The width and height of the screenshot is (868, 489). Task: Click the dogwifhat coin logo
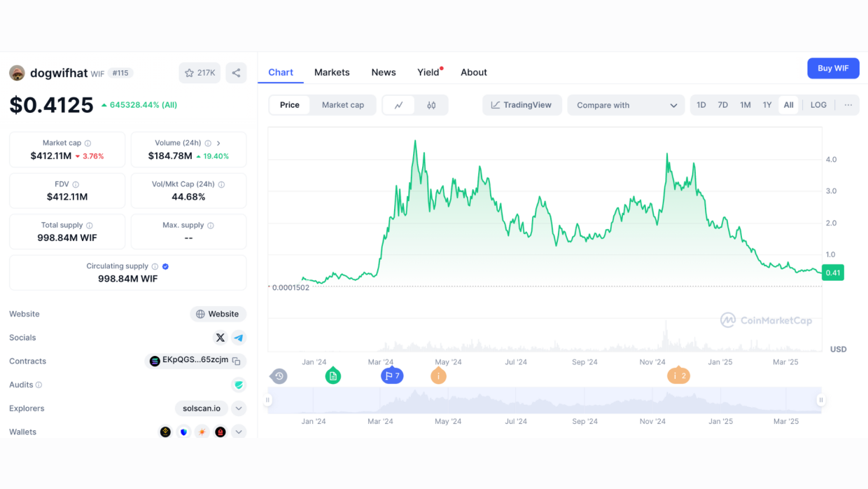tap(17, 73)
